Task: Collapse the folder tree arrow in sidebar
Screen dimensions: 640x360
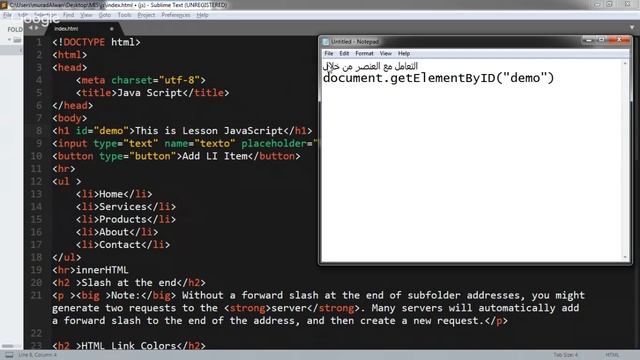Action: (x=9, y=40)
